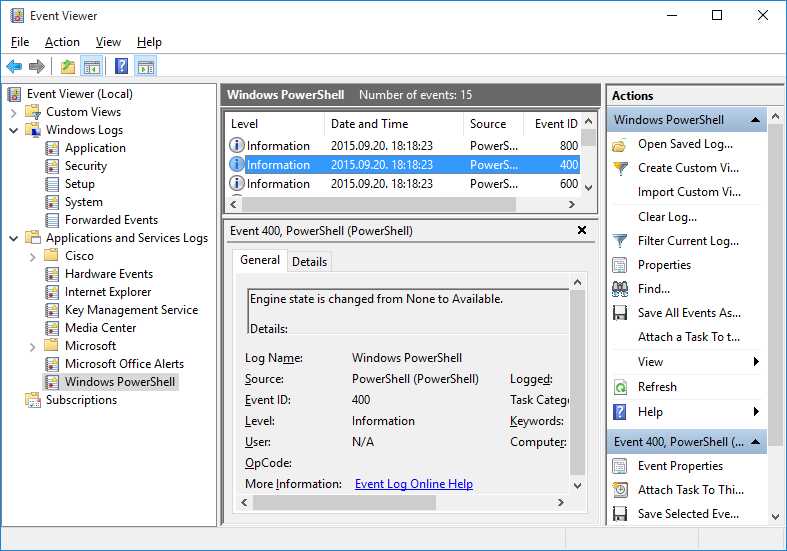Collapse the Windows Logs node
This screenshot has height=551, width=787.
(14, 130)
